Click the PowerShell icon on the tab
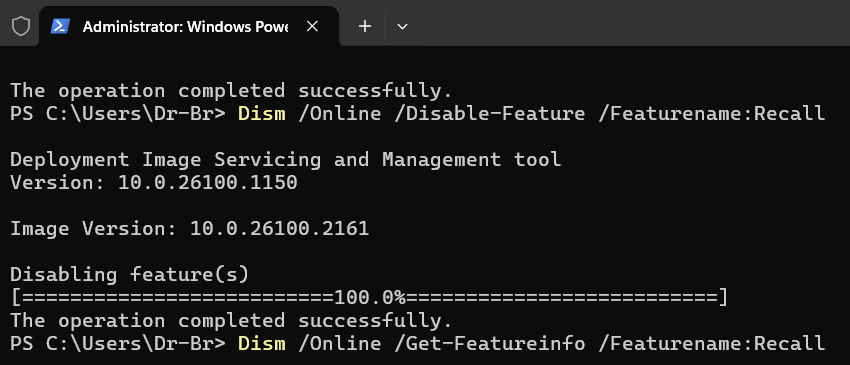This screenshot has height=365, width=850. pyautogui.click(x=60, y=26)
